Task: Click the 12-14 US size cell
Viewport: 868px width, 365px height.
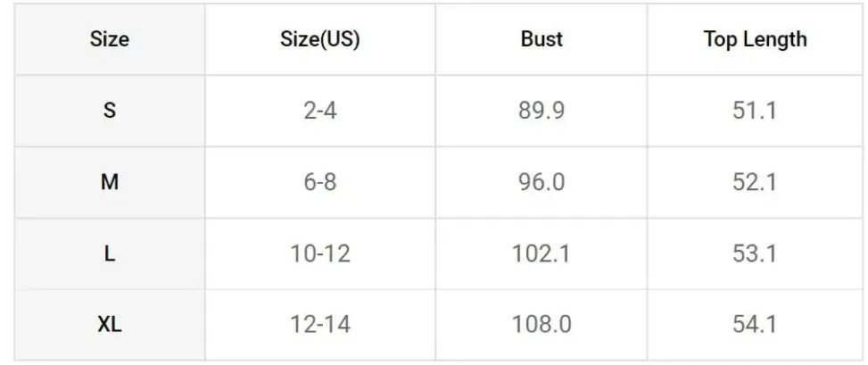Action: [x=320, y=325]
